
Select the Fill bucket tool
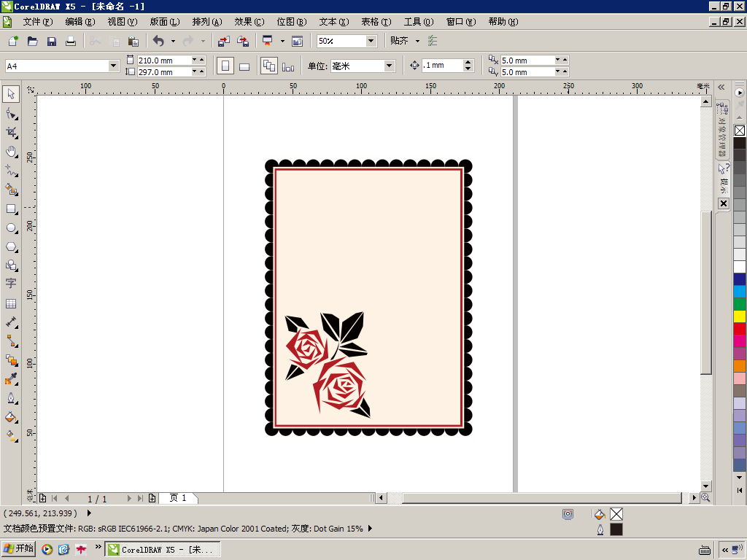(11, 417)
